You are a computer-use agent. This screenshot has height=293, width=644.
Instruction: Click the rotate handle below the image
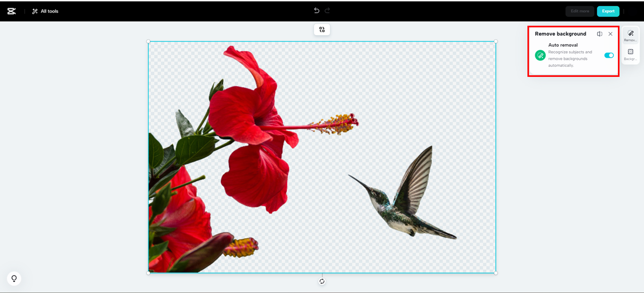pyautogui.click(x=322, y=281)
